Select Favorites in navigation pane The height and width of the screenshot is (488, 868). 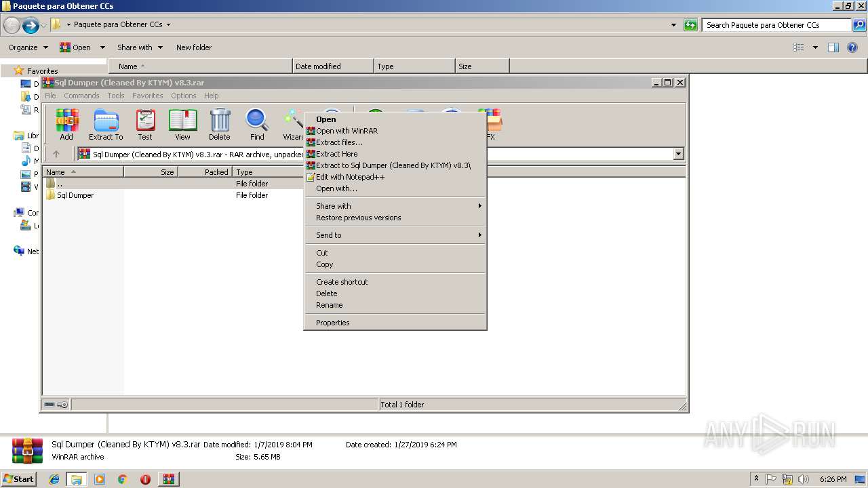tap(42, 70)
